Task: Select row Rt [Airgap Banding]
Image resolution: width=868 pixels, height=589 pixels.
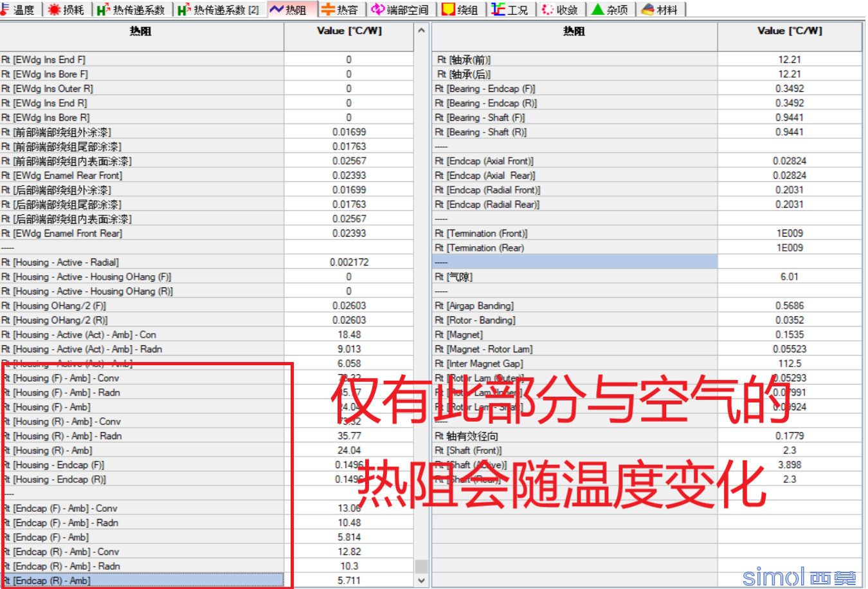Action: [574, 306]
